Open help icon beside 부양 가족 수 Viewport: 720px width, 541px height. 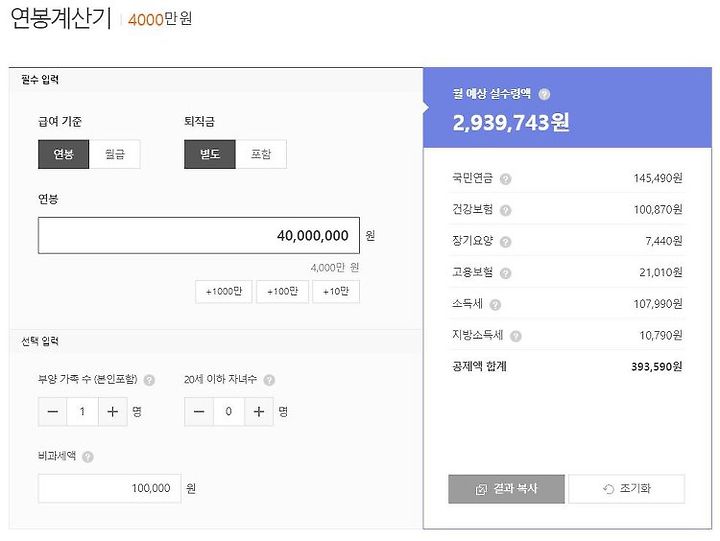pyautogui.click(x=149, y=380)
